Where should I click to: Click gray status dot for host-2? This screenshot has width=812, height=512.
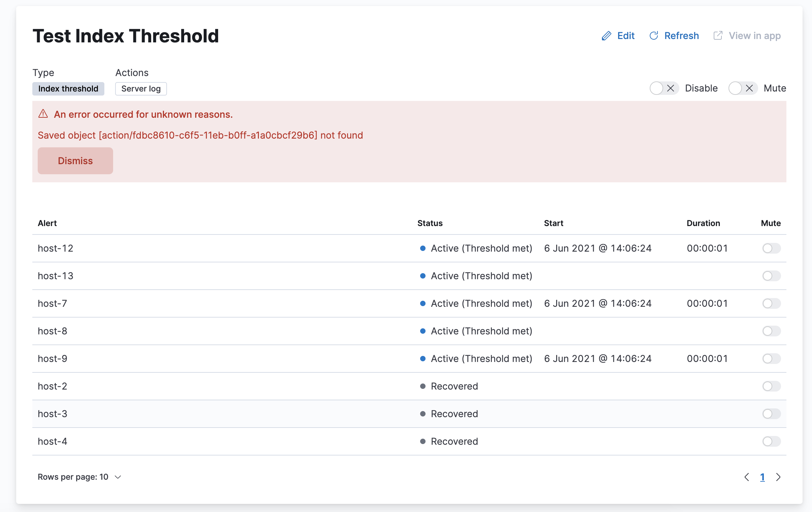422,386
